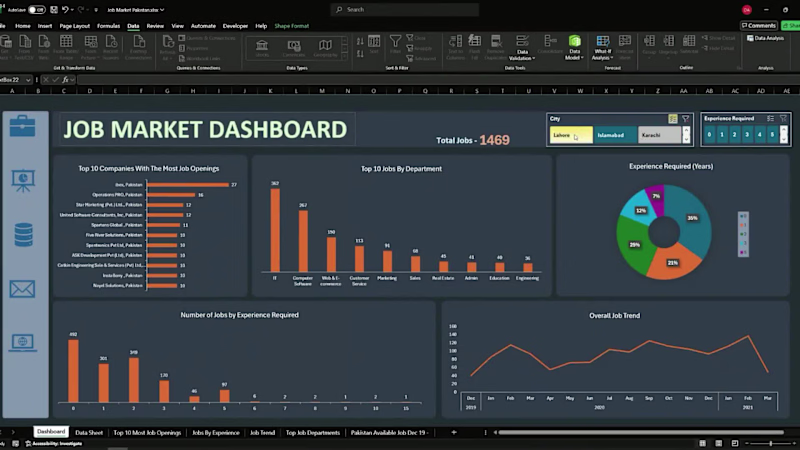Select Islamabad in City slicer
Image resolution: width=800 pixels, height=450 pixels.
coord(615,135)
